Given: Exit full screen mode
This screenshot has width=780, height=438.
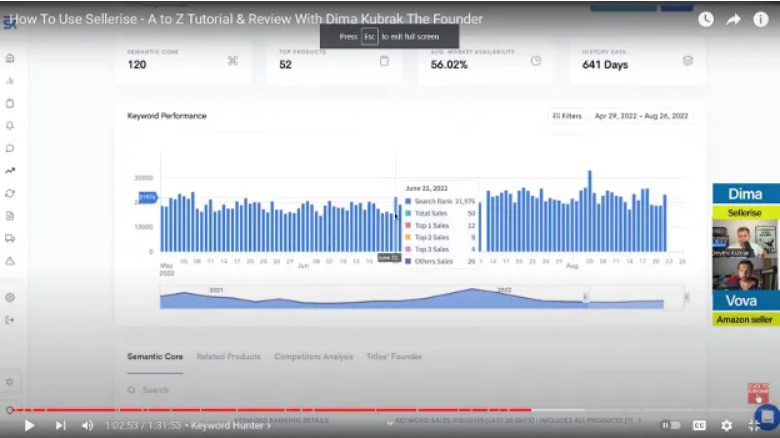Looking at the screenshot, I should 754,426.
